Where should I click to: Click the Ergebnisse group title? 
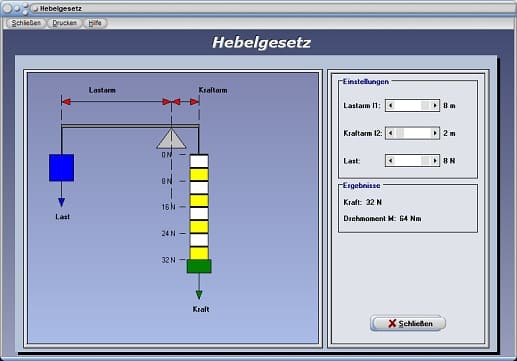(x=362, y=186)
